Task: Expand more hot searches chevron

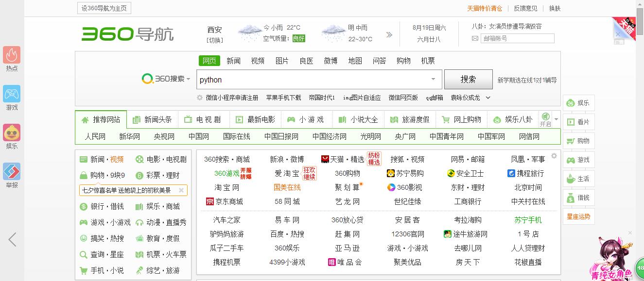Action: coord(488,98)
